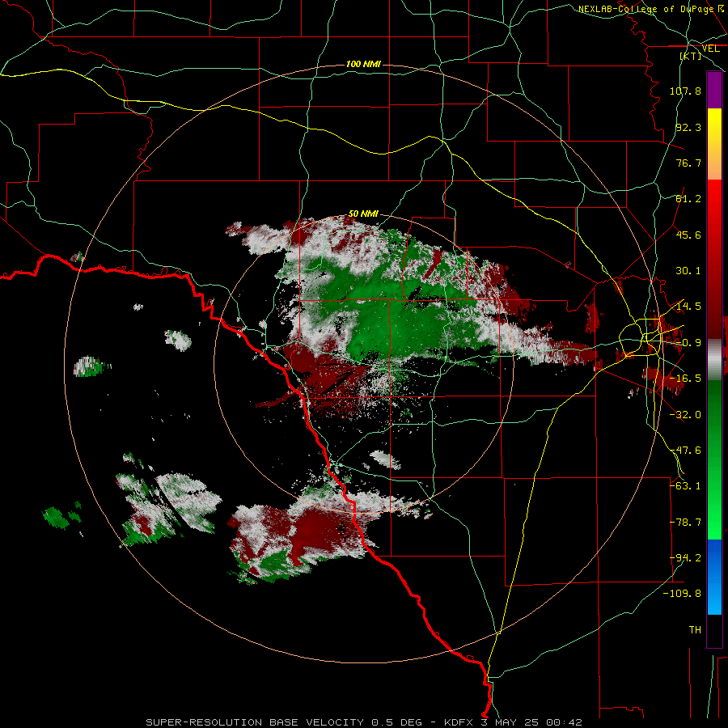The height and width of the screenshot is (728, 728).
Task: Click the 3 MAY 25 00:42 timestamp
Action: pyautogui.click(x=531, y=722)
